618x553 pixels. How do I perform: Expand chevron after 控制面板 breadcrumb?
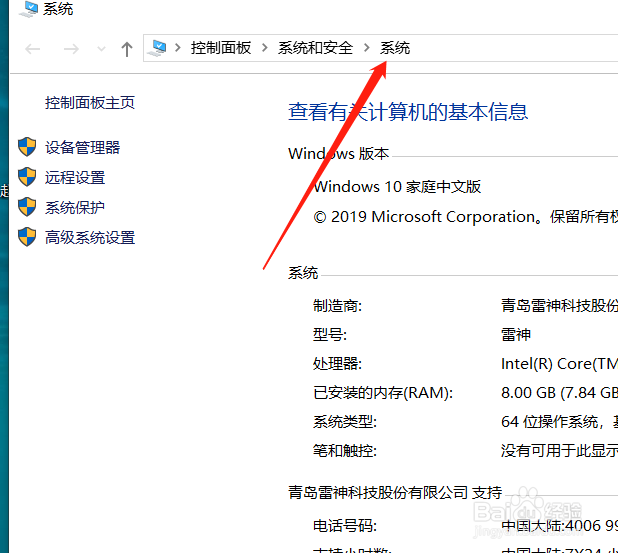click(x=264, y=48)
